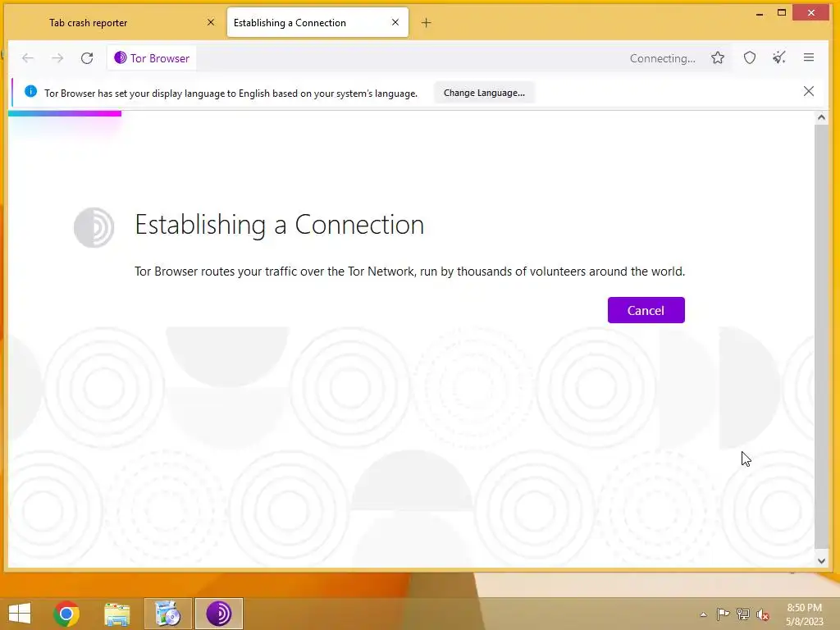Image resolution: width=840 pixels, height=630 pixels.
Task: Cancel the Tor connection attempt
Action: point(646,310)
